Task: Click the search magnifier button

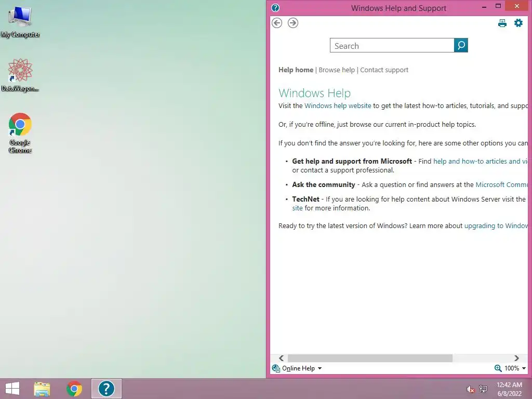Action: click(461, 45)
